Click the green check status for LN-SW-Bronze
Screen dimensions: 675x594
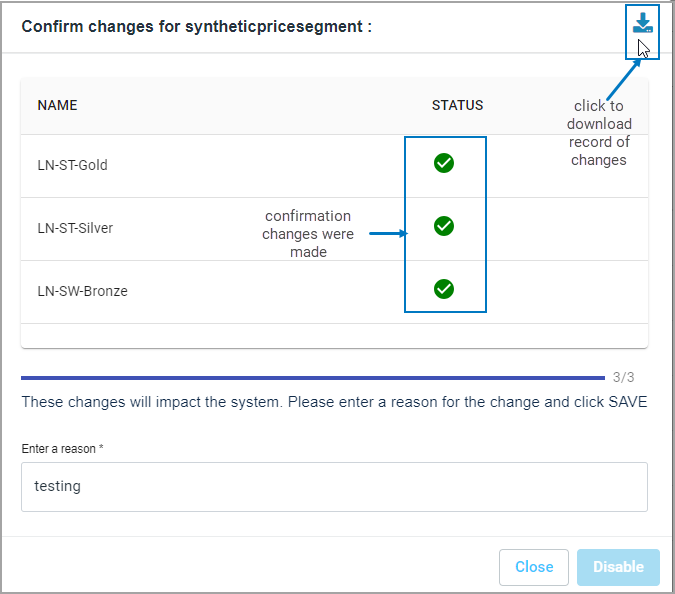click(x=444, y=289)
